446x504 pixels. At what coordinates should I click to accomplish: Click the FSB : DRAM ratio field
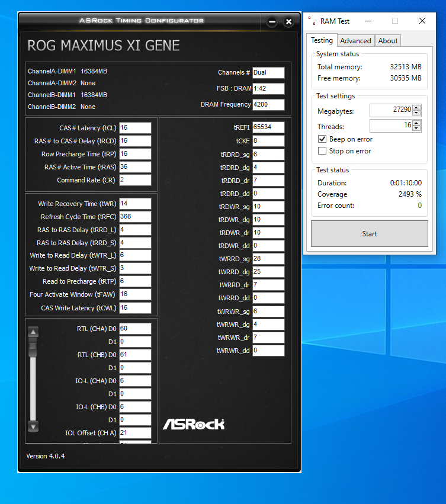268,89
